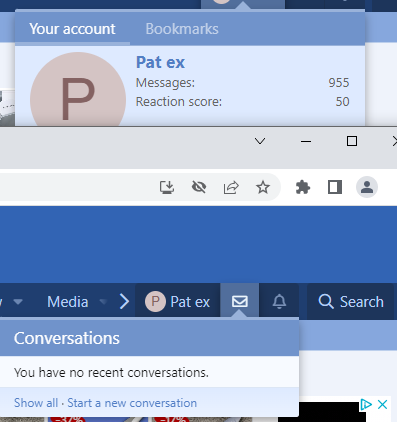Open the Pat ex profile name link
The image size is (397, 422).
pyautogui.click(x=160, y=62)
